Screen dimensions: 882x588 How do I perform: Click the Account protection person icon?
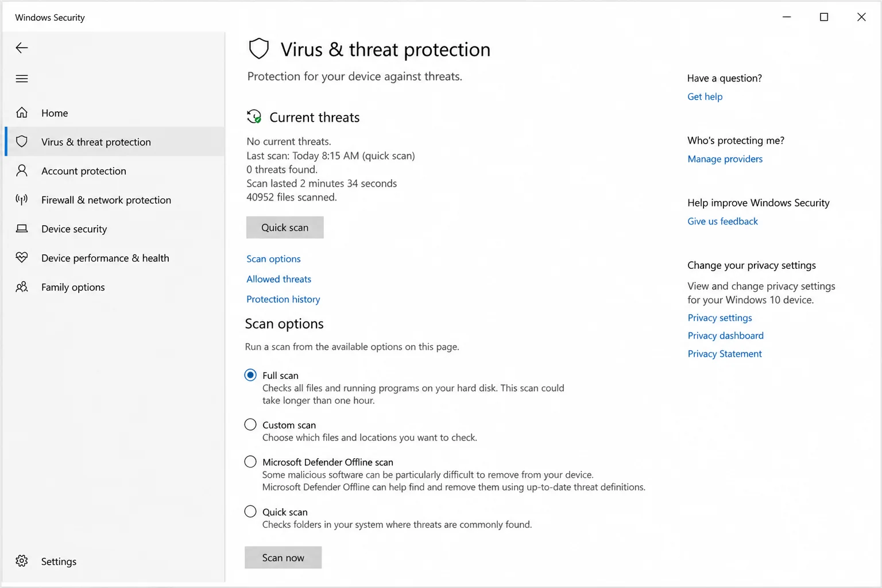(x=22, y=171)
